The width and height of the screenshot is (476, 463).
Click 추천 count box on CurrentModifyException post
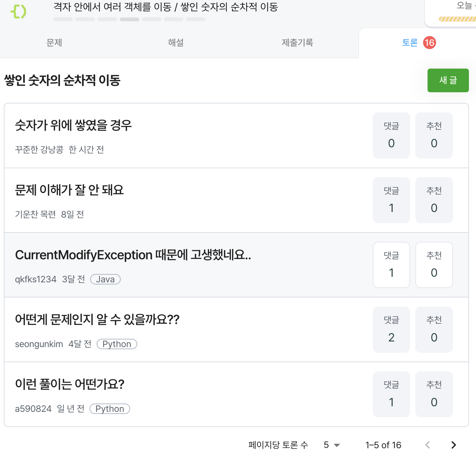coord(434,265)
